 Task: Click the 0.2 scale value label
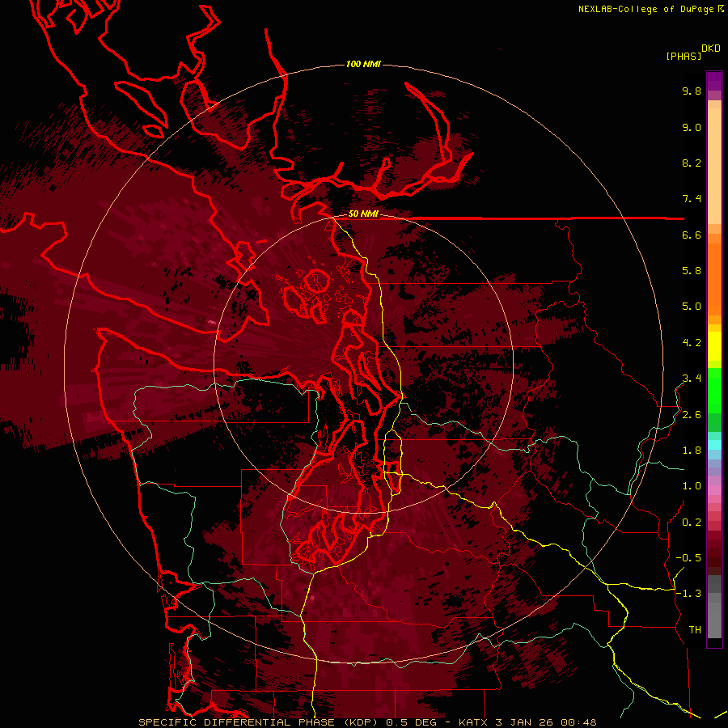(x=692, y=523)
